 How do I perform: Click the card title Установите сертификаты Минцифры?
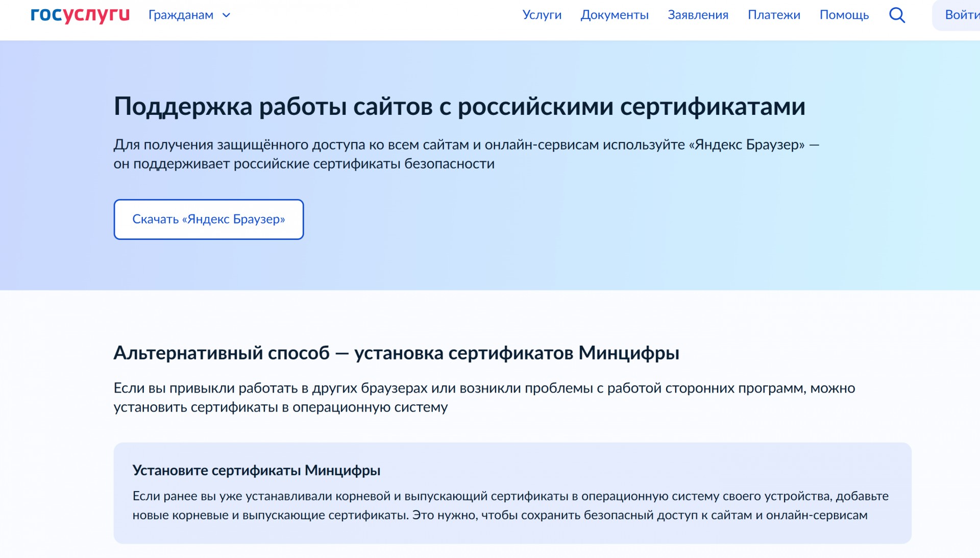point(256,470)
